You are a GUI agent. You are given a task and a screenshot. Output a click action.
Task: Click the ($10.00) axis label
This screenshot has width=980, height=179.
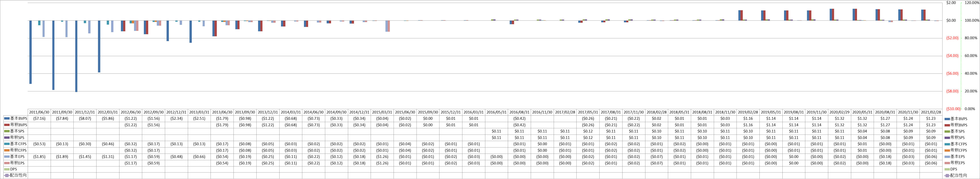[953, 109]
